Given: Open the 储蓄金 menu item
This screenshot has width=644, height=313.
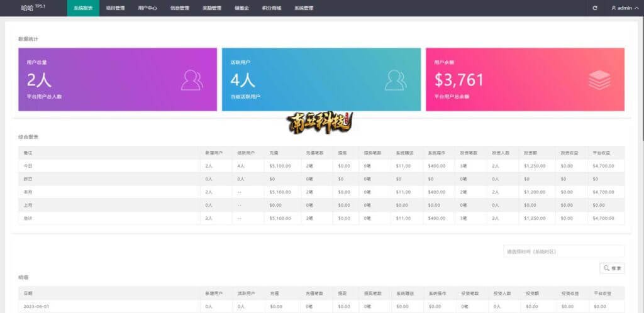Looking at the screenshot, I should pyautogui.click(x=241, y=8).
